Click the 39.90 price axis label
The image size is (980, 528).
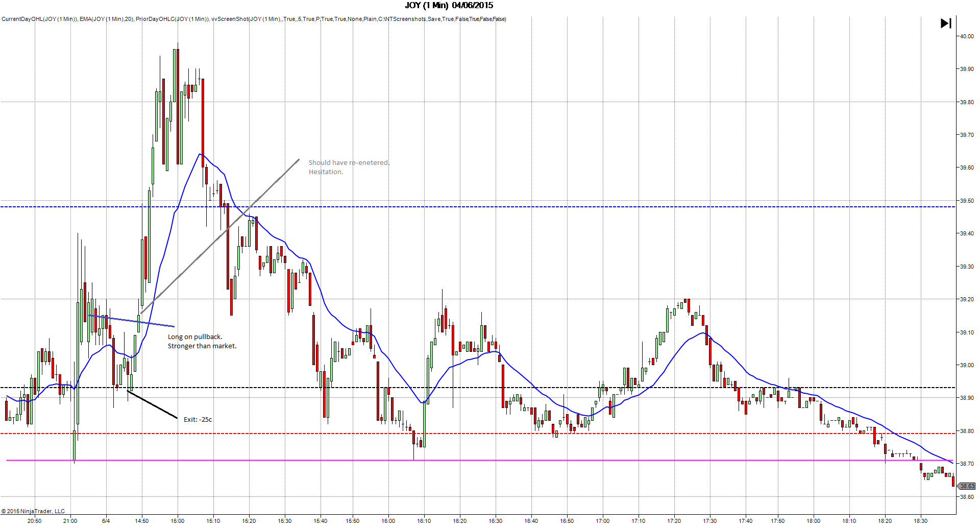(x=967, y=69)
